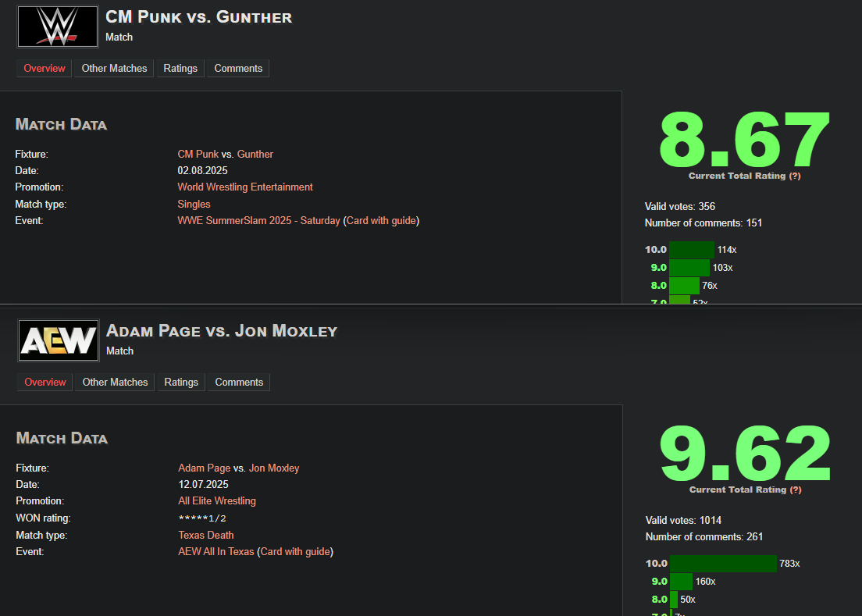Viewport: 862px width, 616px height.
Task: Click the Adam Page vs. Jon Moxley page title
Action: point(222,331)
